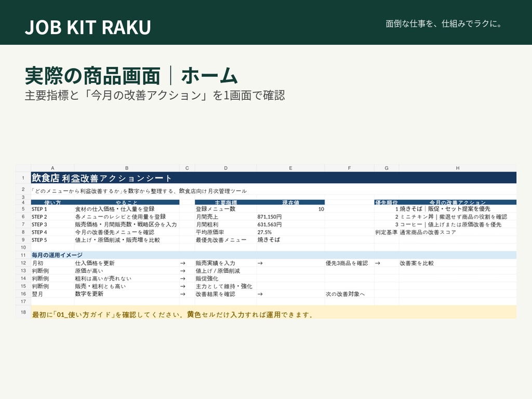This screenshot has height=399, width=532.
Task: Click the 判定基準 cell
Action: (387, 232)
